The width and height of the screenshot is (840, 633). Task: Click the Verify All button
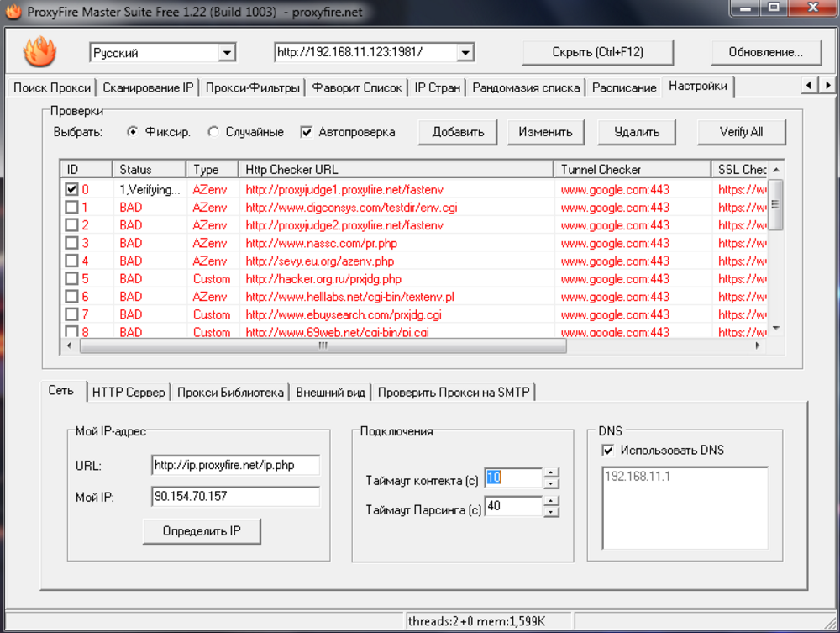(742, 132)
